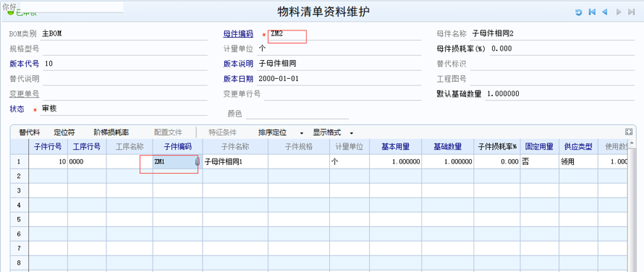Screen dimensions: 644x272
Task: Click the green 已审核 status icon
Action: 10,13
